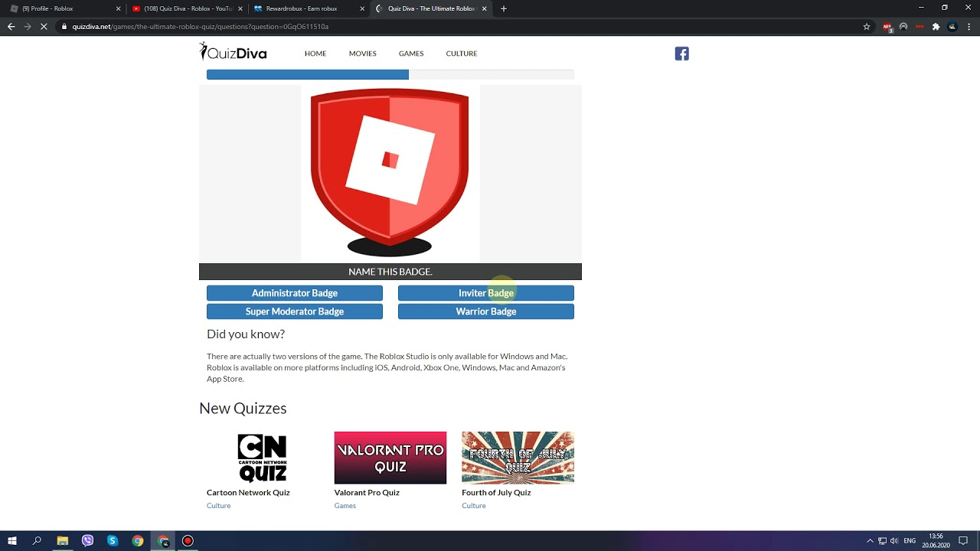This screenshot has height=551, width=980.
Task: Open the AdBlock Plus extension icon
Action: 888,27
